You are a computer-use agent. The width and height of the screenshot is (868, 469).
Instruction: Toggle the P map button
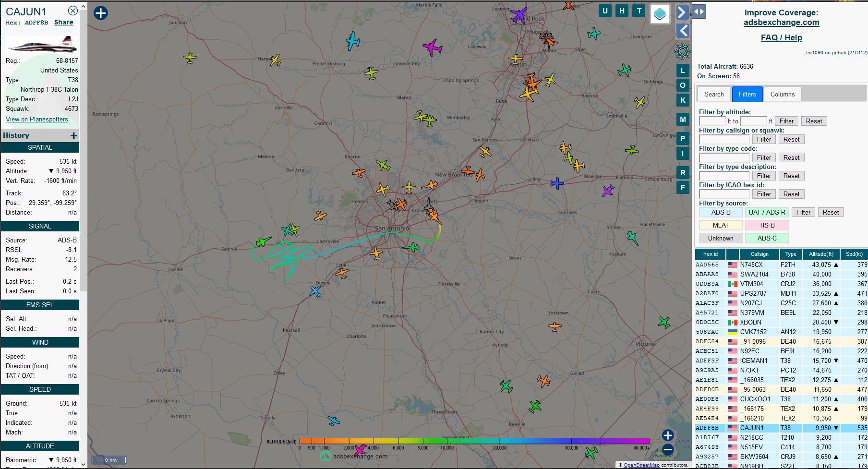683,139
